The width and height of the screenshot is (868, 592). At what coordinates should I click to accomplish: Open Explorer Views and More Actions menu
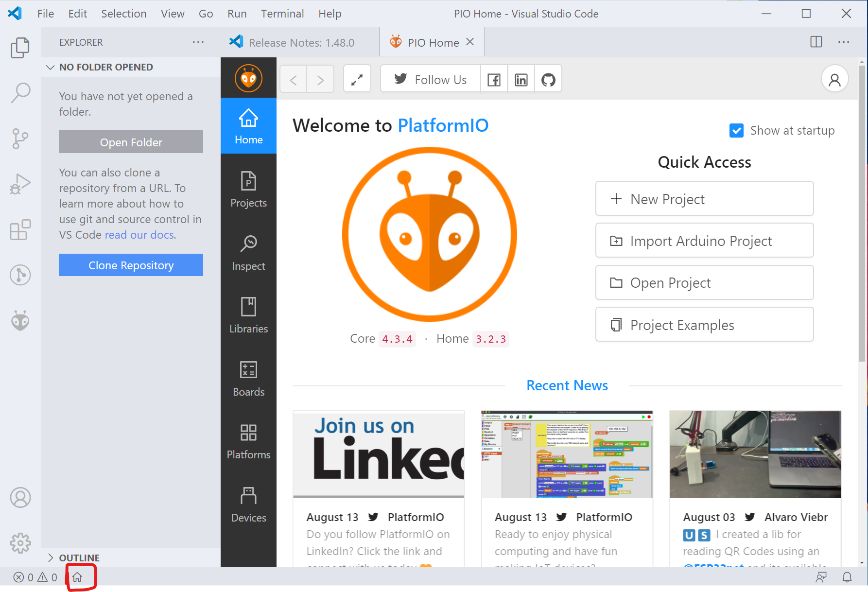coord(198,42)
